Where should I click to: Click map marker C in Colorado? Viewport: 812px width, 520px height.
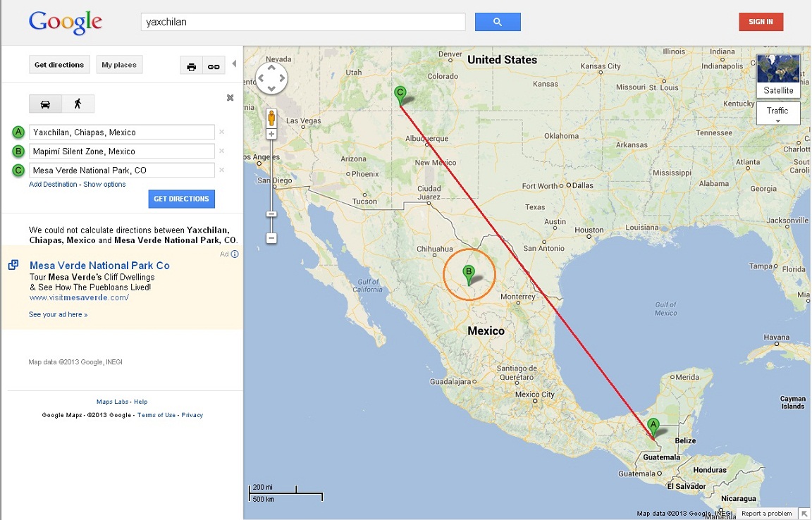400,94
